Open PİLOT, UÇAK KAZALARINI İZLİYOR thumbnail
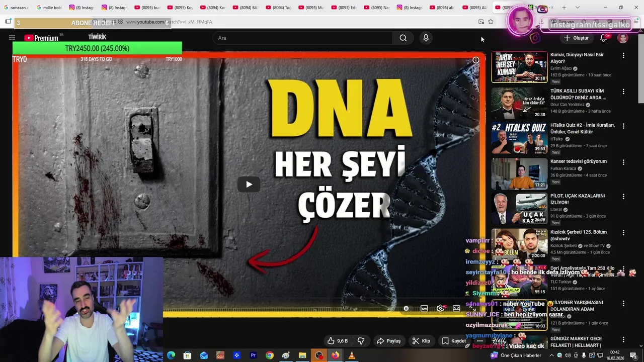644x362 pixels. pyautogui.click(x=519, y=208)
